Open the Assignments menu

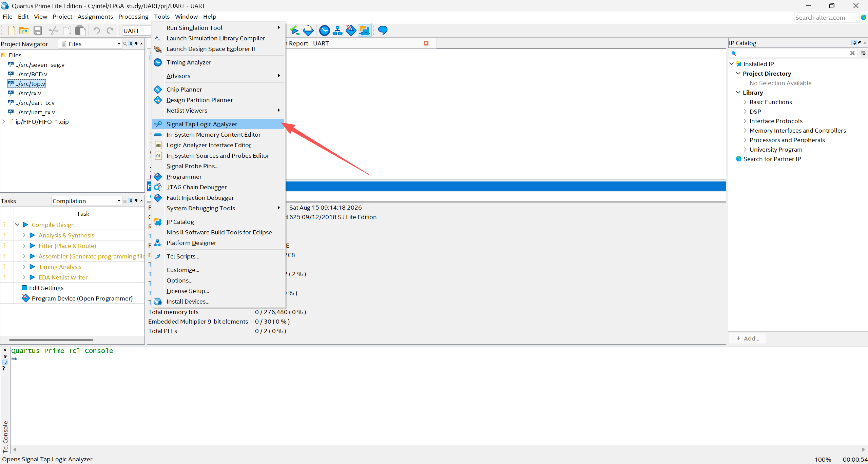95,17
